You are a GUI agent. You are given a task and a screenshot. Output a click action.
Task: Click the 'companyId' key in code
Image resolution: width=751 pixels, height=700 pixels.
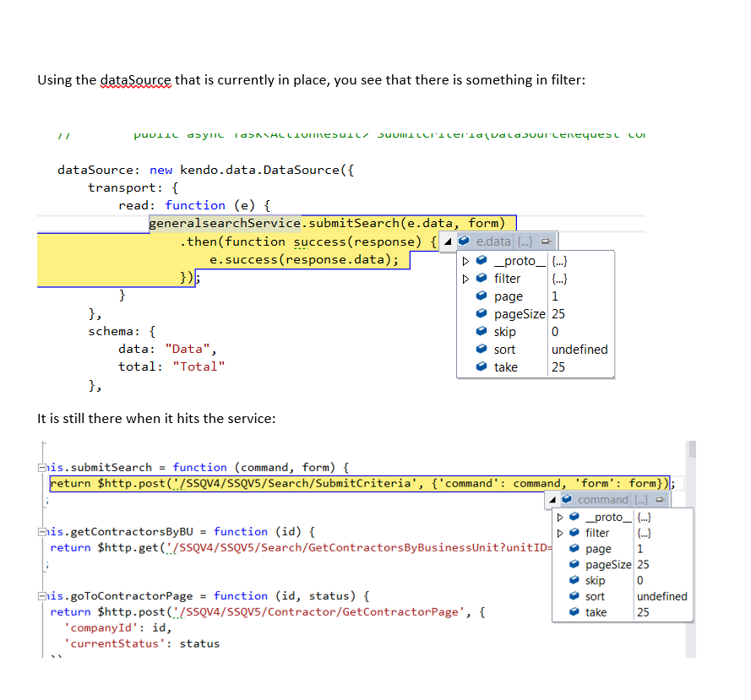point(101,627)
